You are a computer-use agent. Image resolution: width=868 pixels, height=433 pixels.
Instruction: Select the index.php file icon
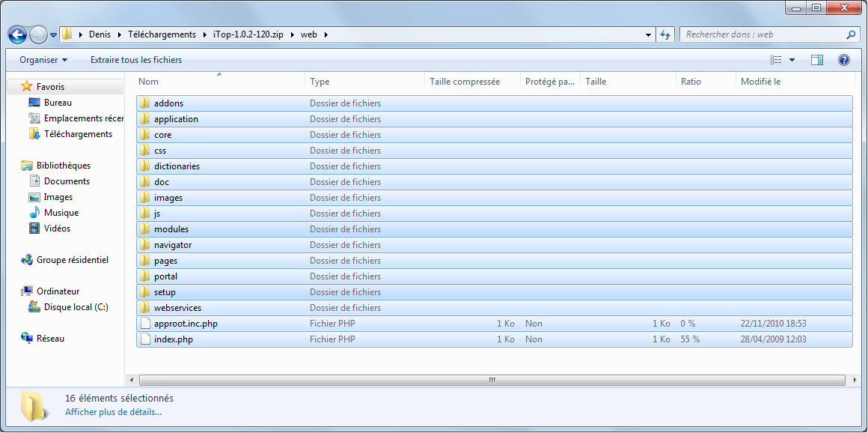point(145,339)
